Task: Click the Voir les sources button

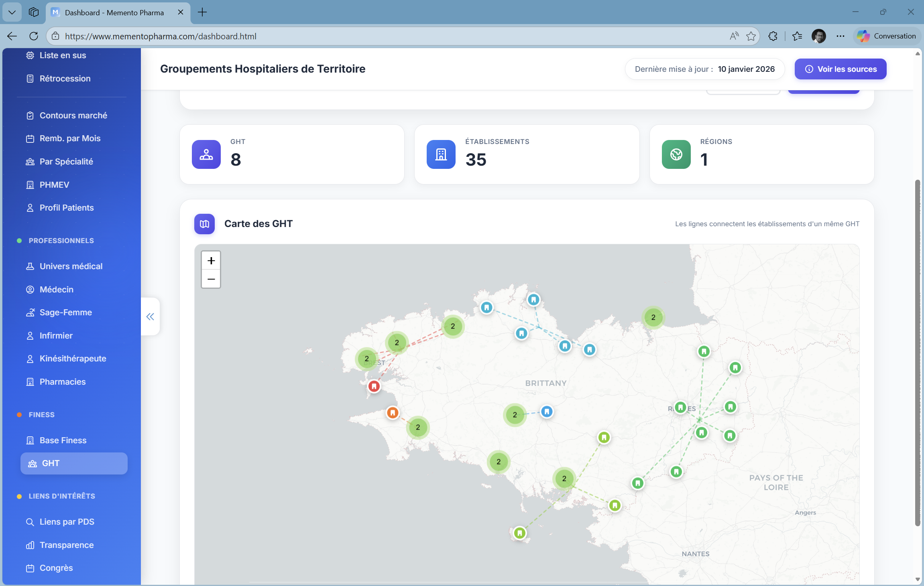Action: tap(840, 69)
